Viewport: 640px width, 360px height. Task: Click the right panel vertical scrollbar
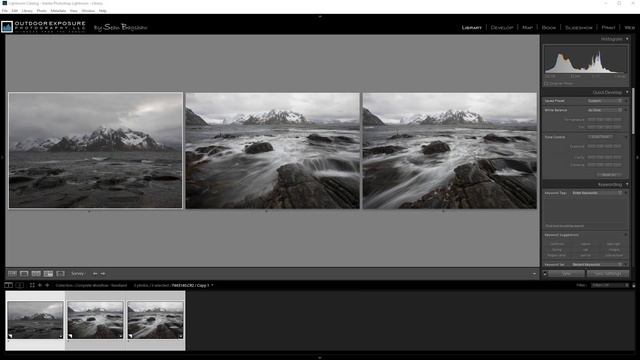(633, 110)
